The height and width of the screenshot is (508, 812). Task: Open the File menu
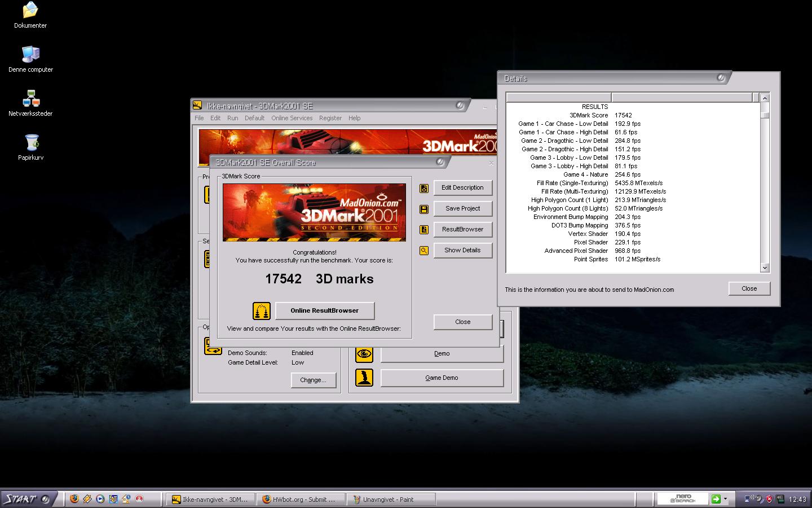[x=199, y=118]
